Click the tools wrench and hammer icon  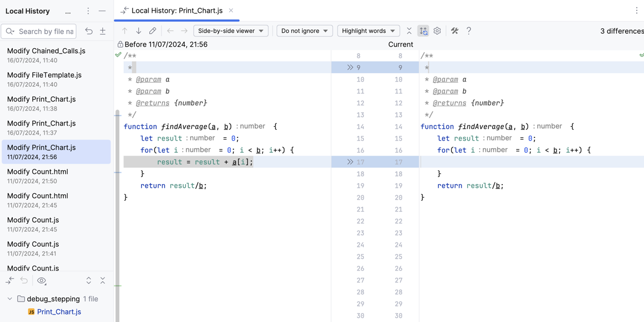[455, 31]
